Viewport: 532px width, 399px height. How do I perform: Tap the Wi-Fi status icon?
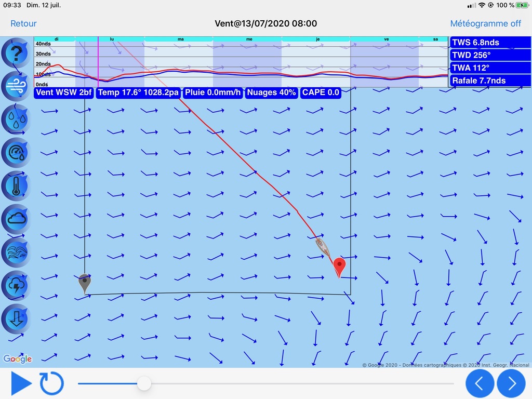(x=482, y=5)
